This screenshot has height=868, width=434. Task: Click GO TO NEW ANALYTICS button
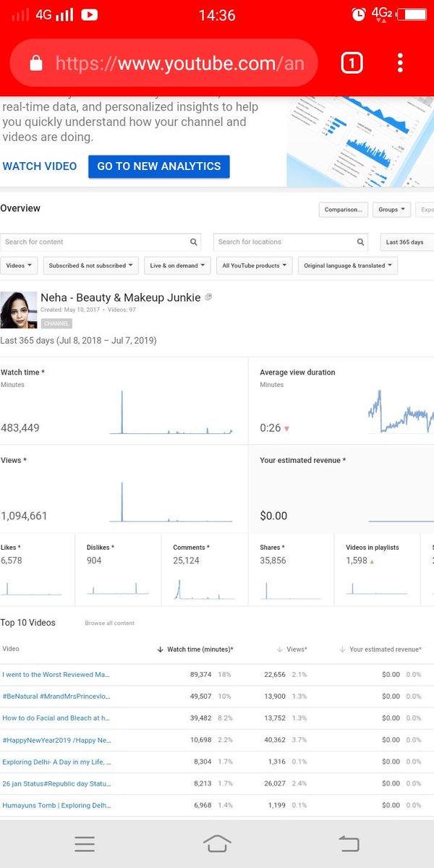pyautogui.click(x=159, y=166)
